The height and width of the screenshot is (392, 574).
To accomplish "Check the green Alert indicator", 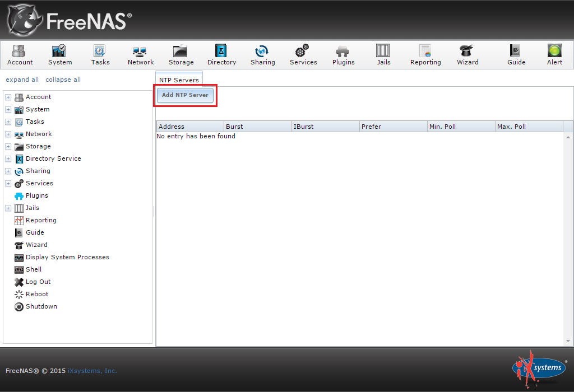I will [554, 55].
